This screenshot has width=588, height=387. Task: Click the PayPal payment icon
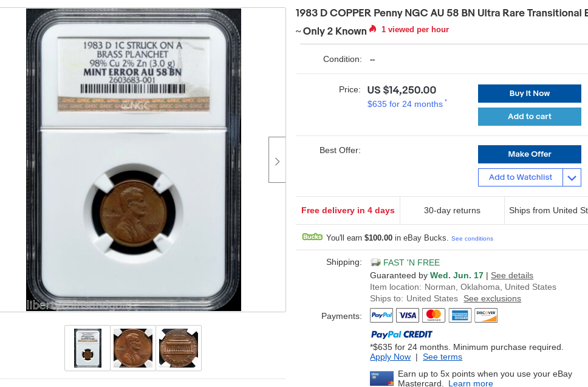pyautogui.click(x=381, y=315)
